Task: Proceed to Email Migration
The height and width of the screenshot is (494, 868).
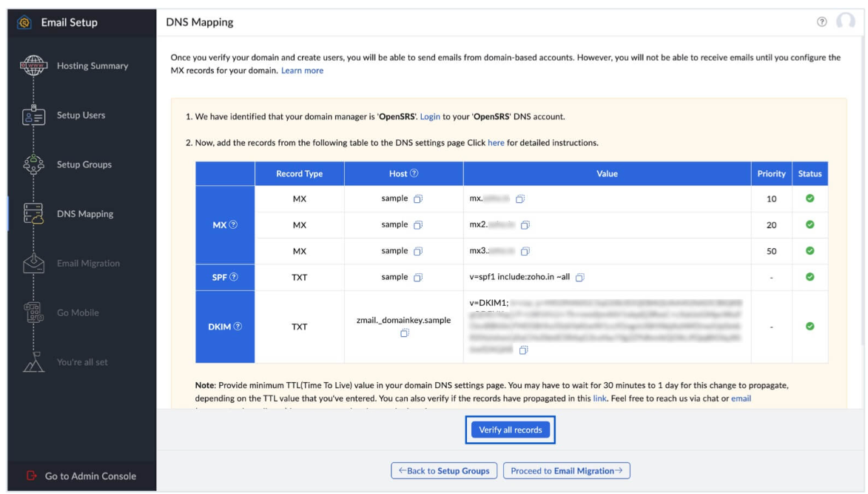Action: [566, 470]
